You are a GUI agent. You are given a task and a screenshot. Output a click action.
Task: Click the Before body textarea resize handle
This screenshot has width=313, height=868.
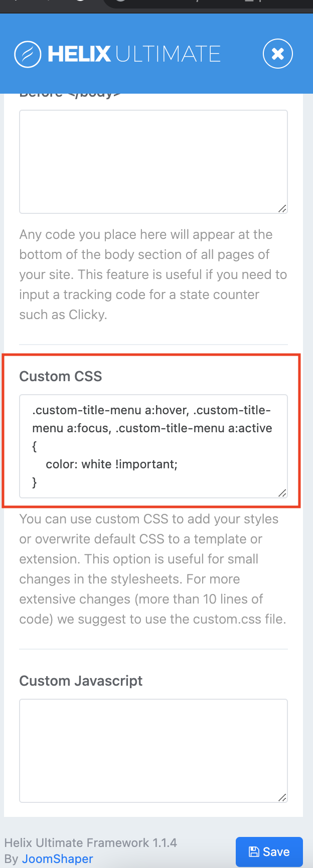click(x=282, y=208)
